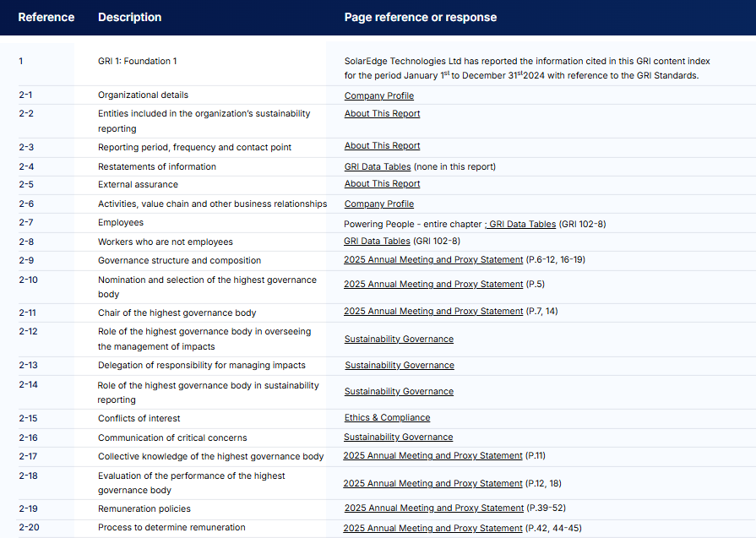Image resolution: width=756 pixels, height=538 pixels.
Task: Open GRI Data Tables link in the Employees row
Action: 520,224
